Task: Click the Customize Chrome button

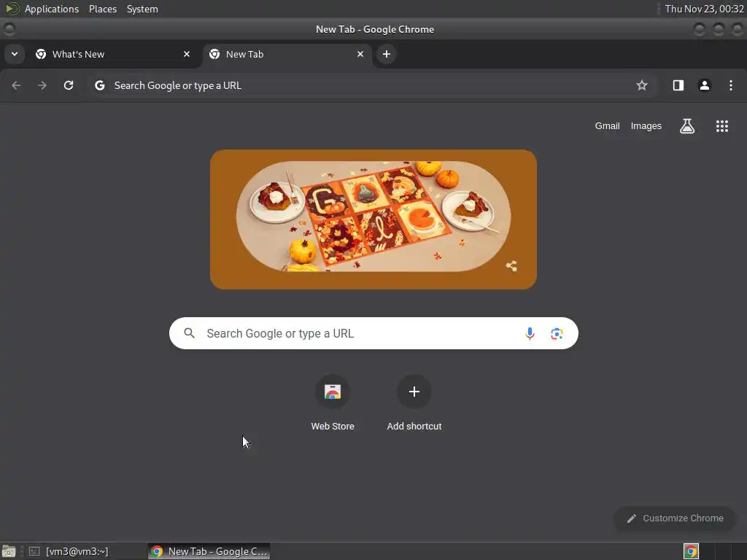Action: 675,518
